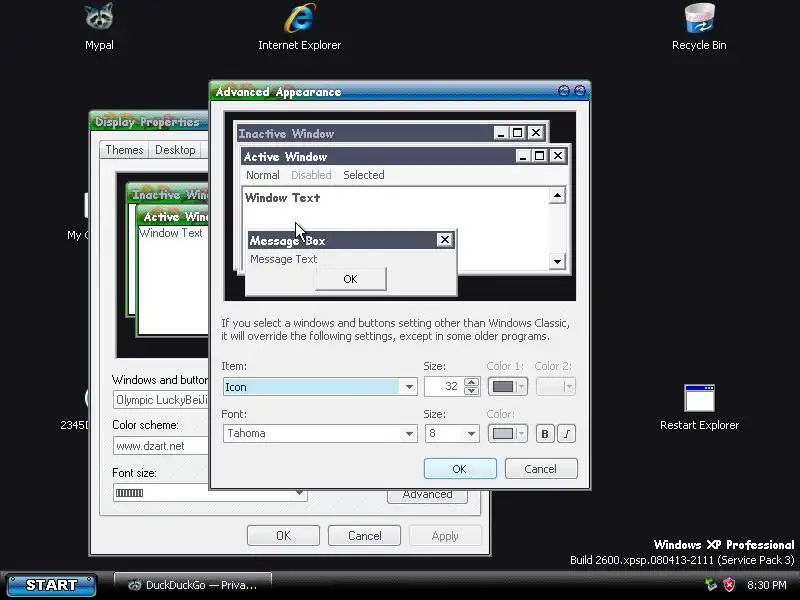Click the Item size field showing 32
This screenshot has width=800, height=600.
(444, 387)
